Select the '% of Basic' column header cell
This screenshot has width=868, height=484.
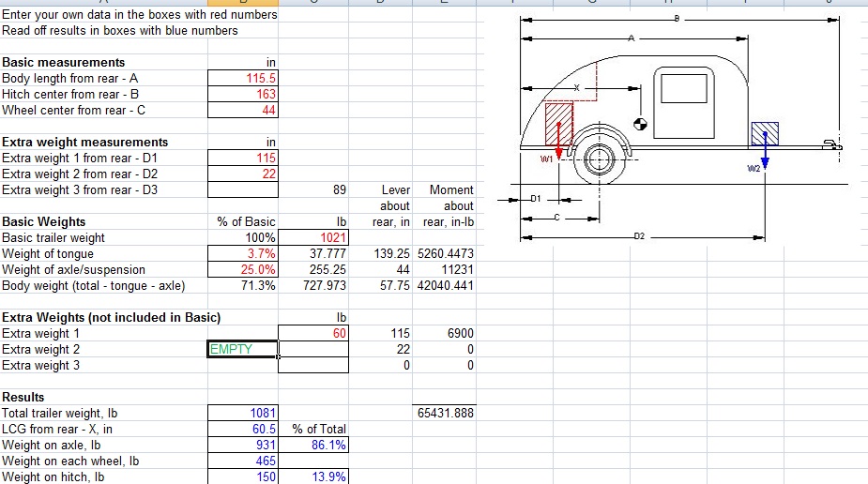point(243,221)
